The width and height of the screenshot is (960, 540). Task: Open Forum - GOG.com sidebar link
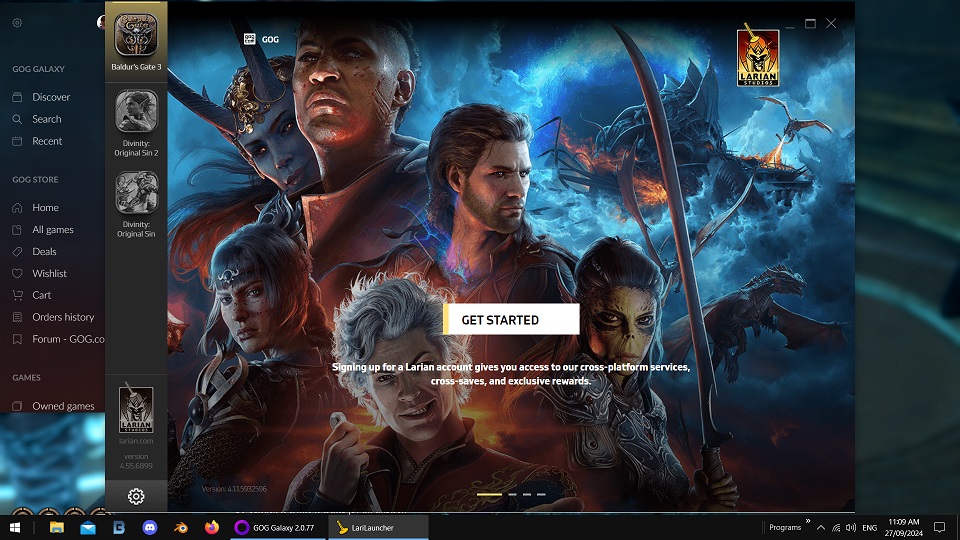(58, 339)
